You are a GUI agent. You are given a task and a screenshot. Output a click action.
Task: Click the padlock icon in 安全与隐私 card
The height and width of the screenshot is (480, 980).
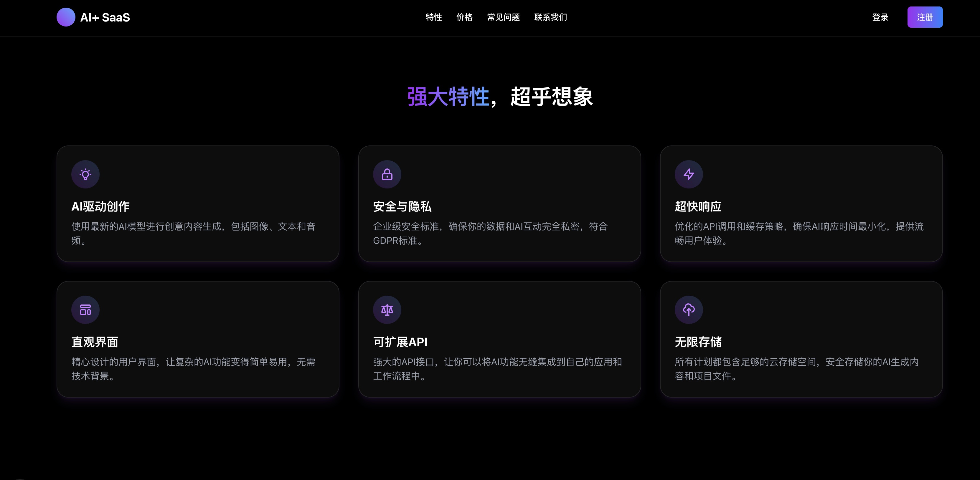click(x=387, y=174)
